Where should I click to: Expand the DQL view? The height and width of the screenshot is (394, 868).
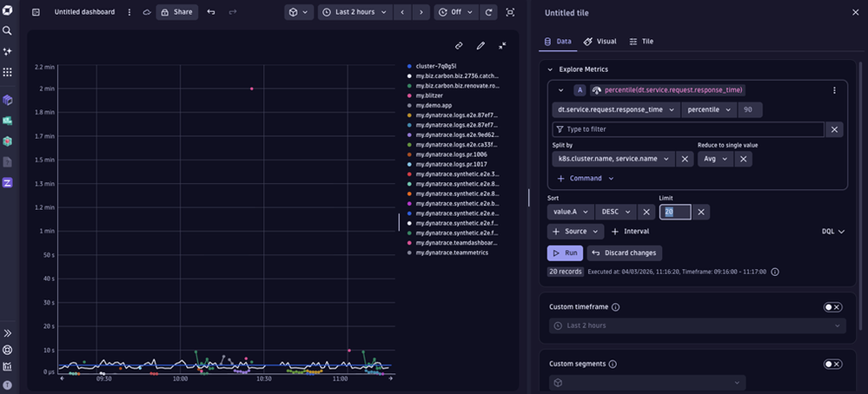click(x=833, y=232)
